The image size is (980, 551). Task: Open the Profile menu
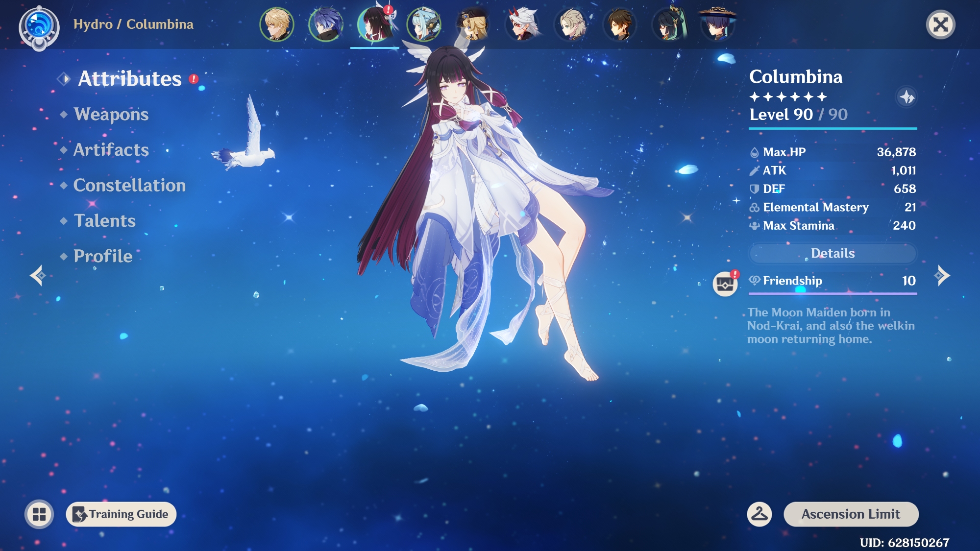(103, 256)
